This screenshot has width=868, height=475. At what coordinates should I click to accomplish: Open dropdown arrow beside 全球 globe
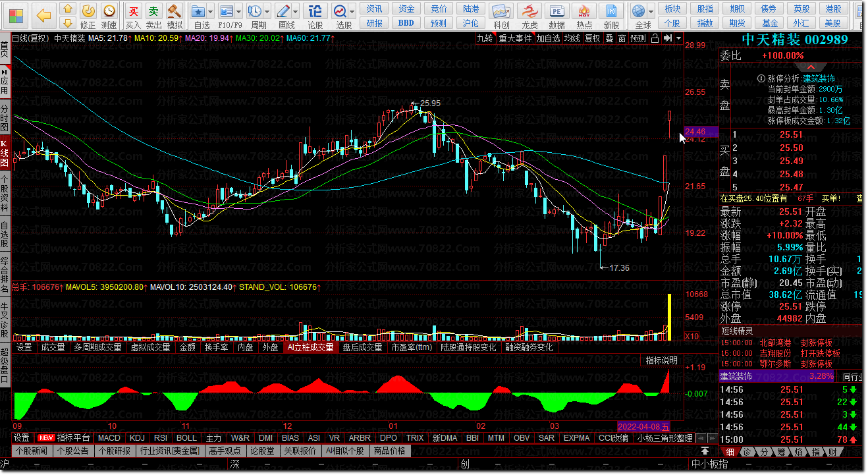point(651,12)
